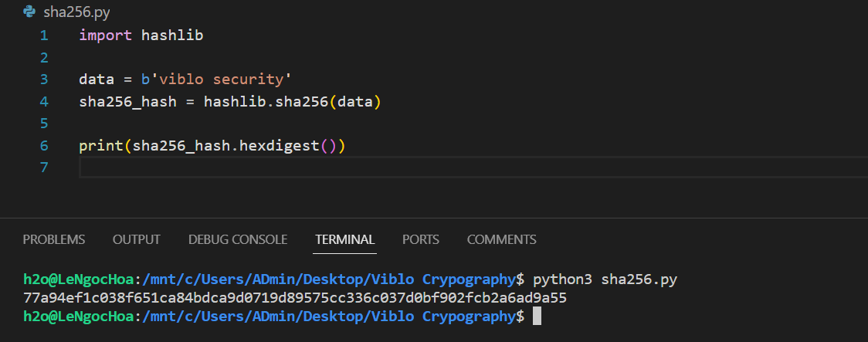This screenshot has height=342, width=868.
Task: Switch to the PROBLEMS panel tab
Action: click(x=54, y=239)
